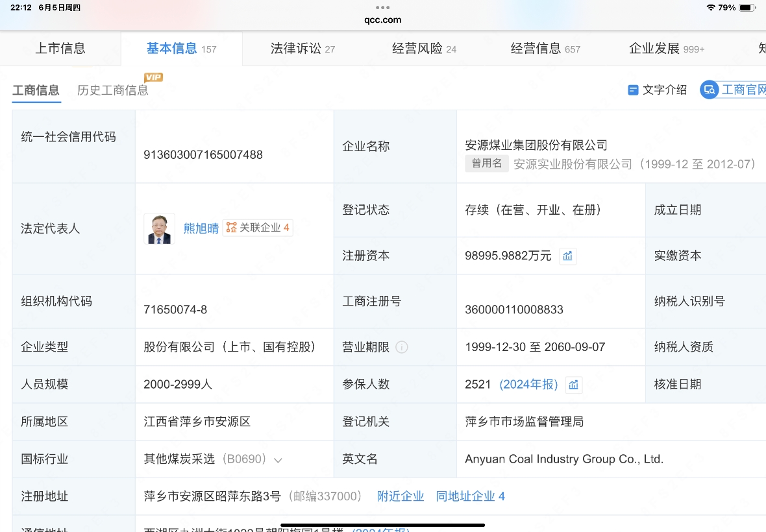
Task: Select credit code 91360300716500748​8
Action: click(x=203, y=154)
